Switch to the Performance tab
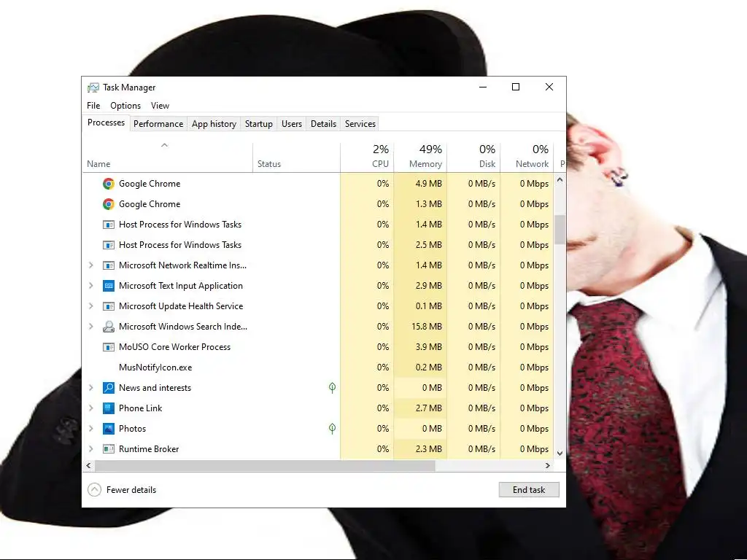The height and width of the screenshot is (560, 747). (x=158, y=124)
